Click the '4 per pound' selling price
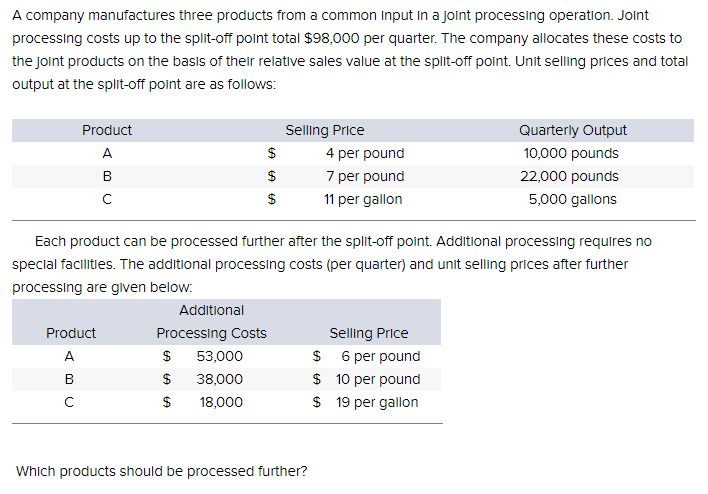 click(x=365, y=153)
